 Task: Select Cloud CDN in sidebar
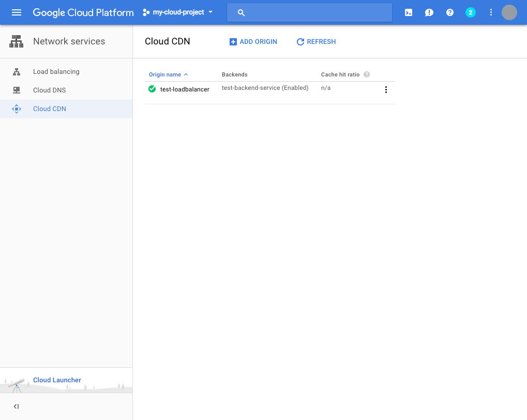click(66, 109)
